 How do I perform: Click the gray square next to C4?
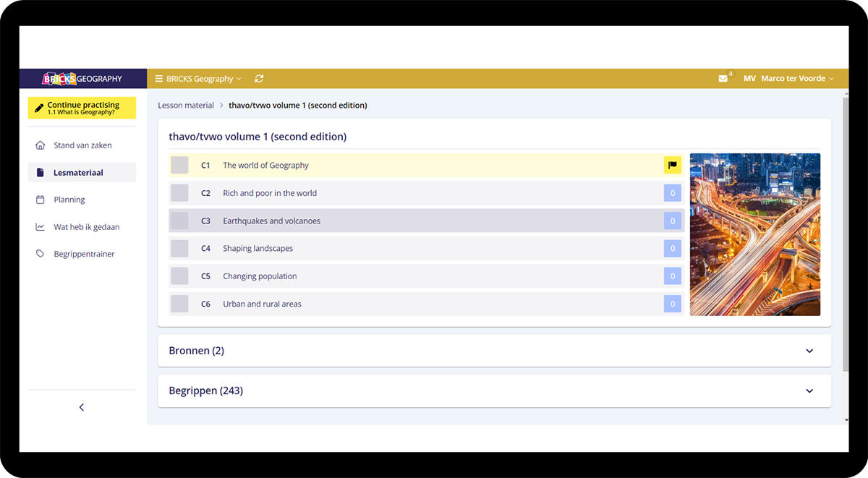pos(179,249)
